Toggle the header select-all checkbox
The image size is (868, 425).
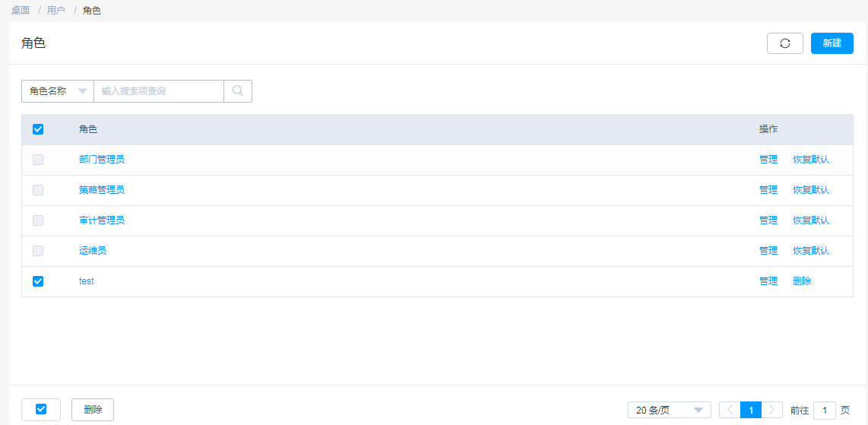(38, 129)
